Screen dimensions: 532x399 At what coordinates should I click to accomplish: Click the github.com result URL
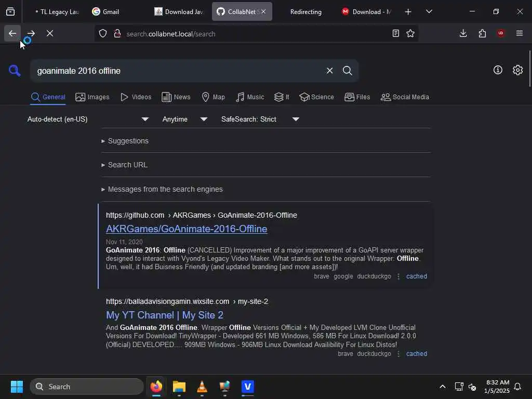pos(202,215)
